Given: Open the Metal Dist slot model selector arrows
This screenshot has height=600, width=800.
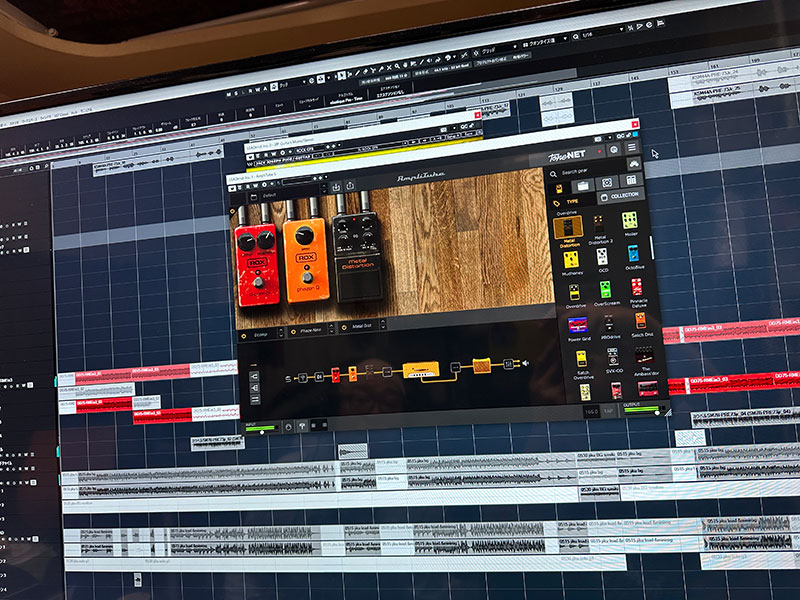Looking at the screenshot, I should (x=383, y=323).
